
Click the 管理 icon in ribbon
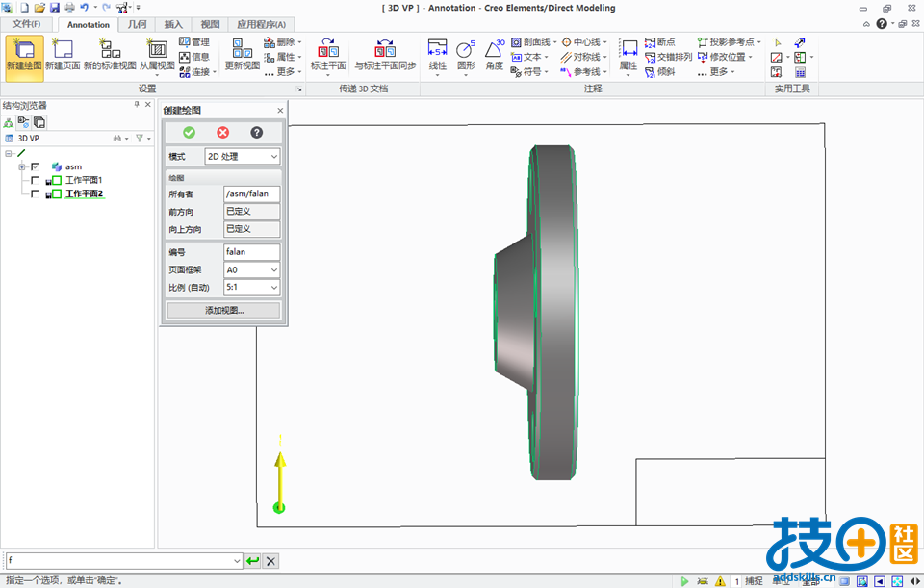click(194, 41)
